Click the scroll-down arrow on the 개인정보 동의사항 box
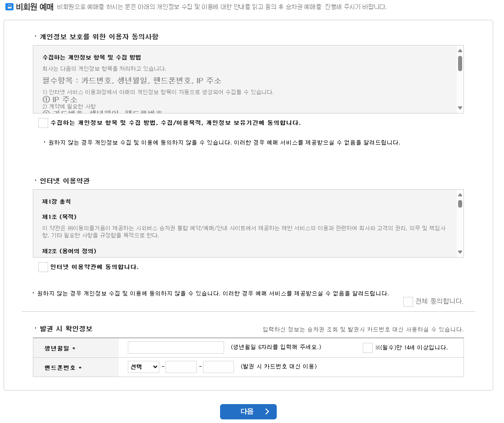 point(460,108)
